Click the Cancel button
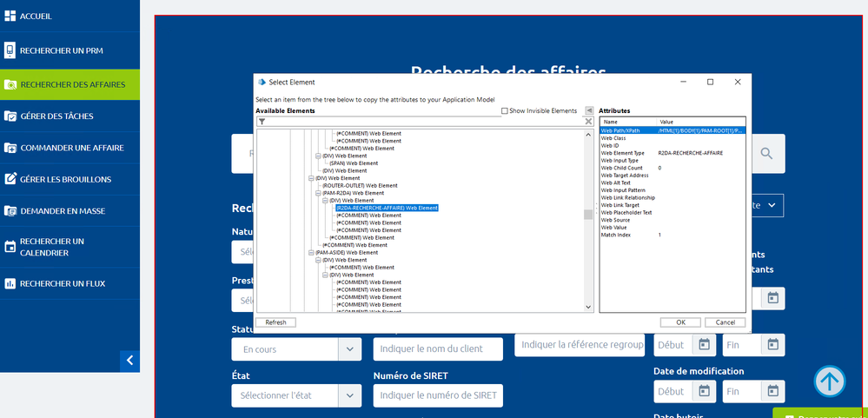This screenshot has height=418, width=868. coord(726,322)
